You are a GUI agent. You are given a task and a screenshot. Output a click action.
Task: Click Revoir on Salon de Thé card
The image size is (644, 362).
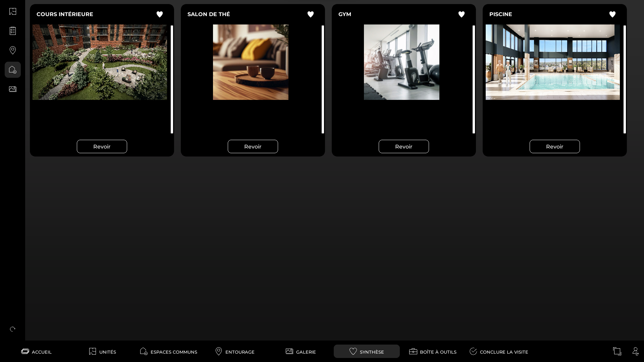253,146
